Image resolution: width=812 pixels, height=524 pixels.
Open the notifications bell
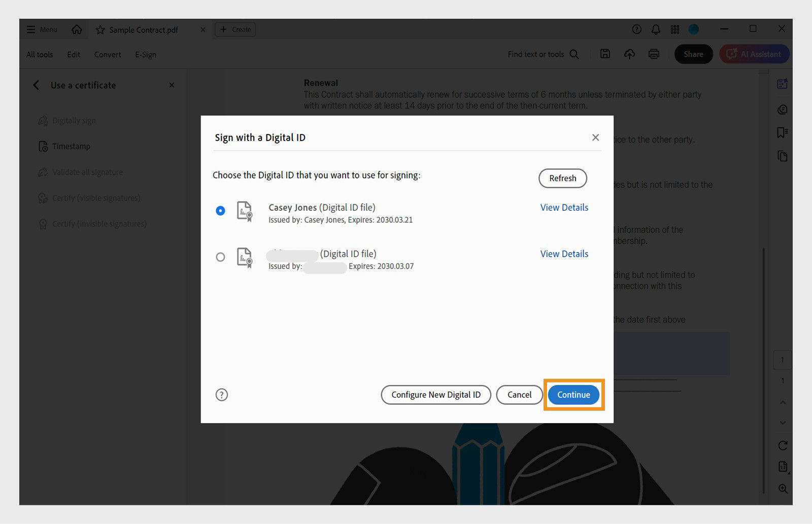click(655, 29)
